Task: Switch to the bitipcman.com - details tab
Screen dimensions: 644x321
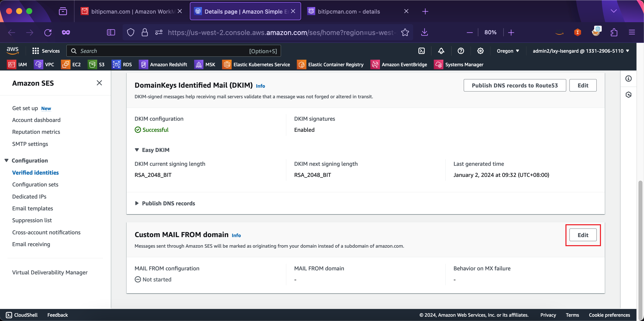Action: [358, 11]
